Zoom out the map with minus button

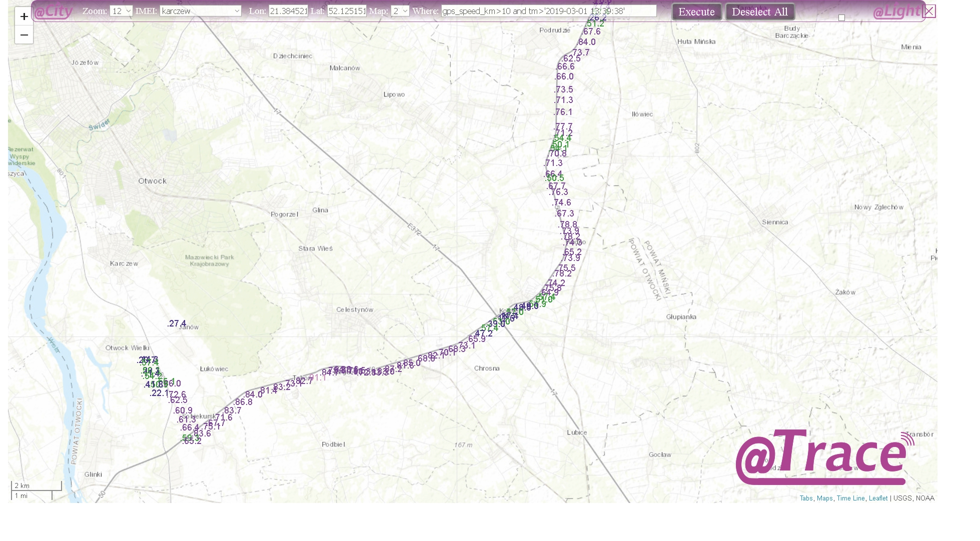click(x=24, y=35)
